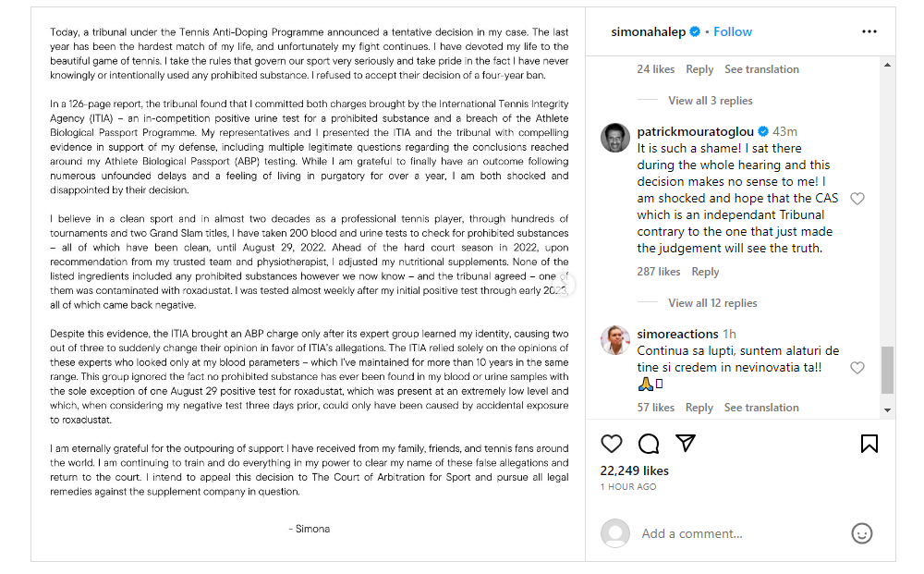Open simoreactions profile picture
Screen dimensions: 924x574
615,339
